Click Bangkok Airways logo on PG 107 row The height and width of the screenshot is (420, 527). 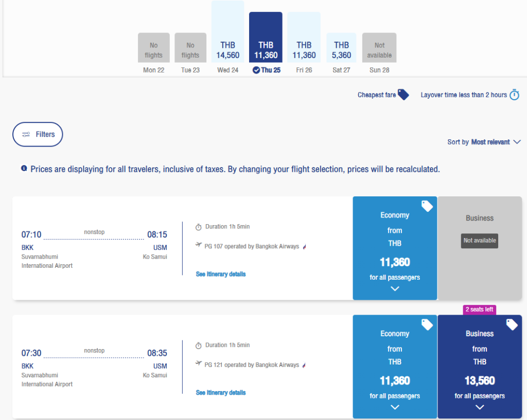pyautogui.click(x=305, y=247)
